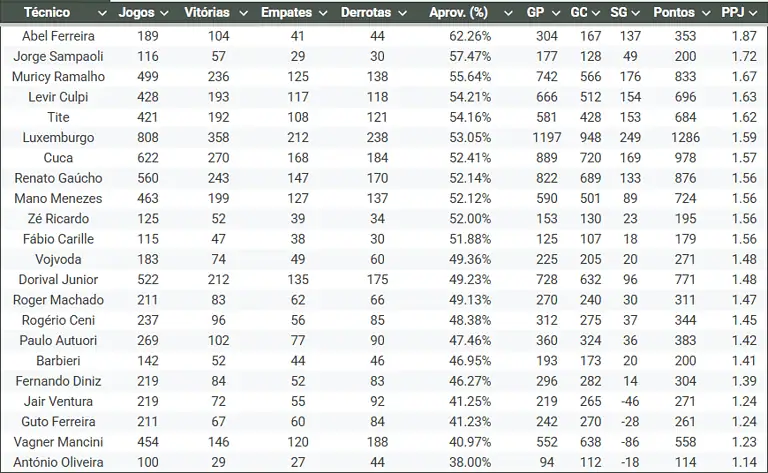Select Renato Gaúcho in the Técnico column
The width and height of the screenshot is (768, 473).
coord(58,178)
